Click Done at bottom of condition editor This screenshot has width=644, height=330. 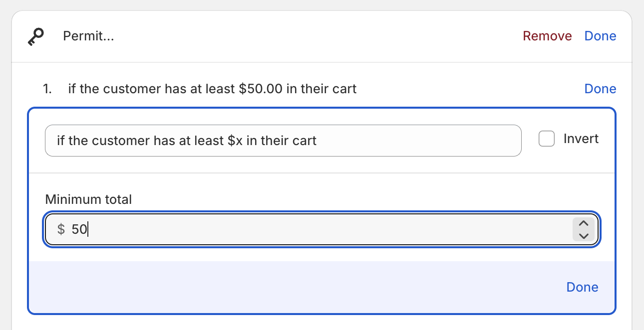582,287
